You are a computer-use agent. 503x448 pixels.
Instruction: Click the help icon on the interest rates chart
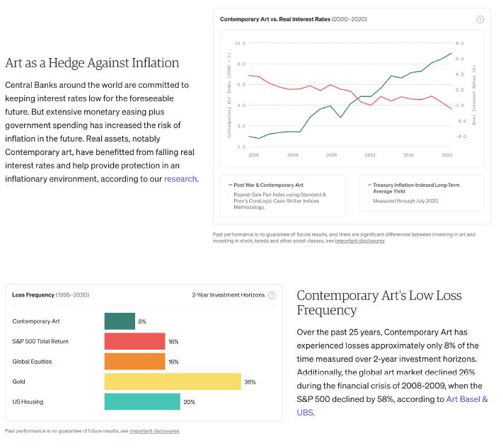coord(480,19)
